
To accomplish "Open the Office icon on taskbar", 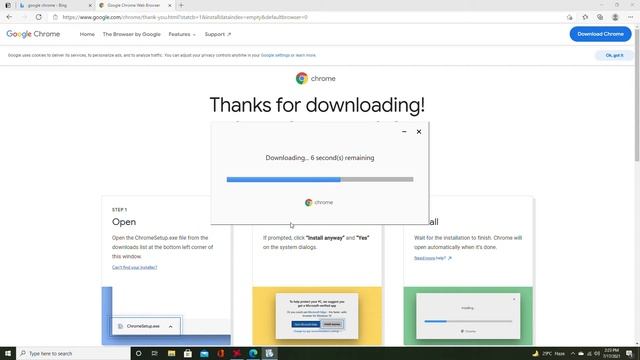I will pos(220,353).
